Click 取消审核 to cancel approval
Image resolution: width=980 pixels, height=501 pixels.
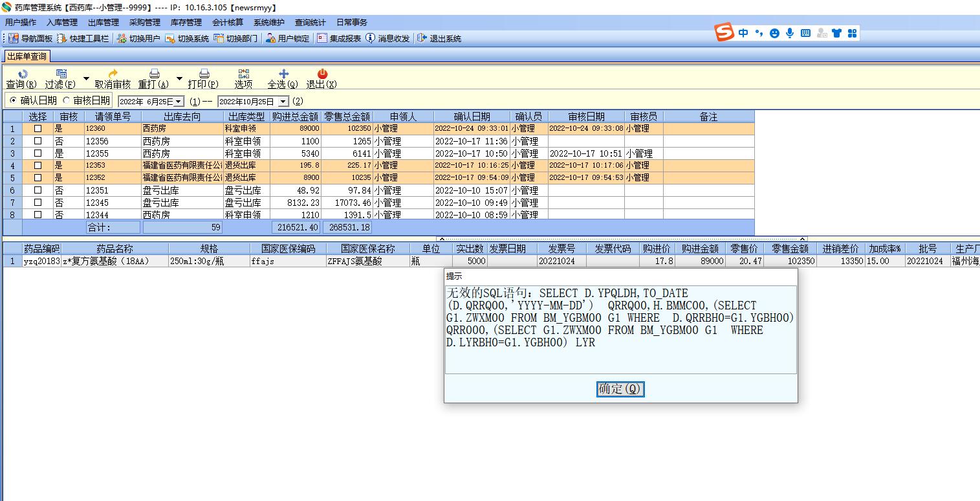pos(113,79)
